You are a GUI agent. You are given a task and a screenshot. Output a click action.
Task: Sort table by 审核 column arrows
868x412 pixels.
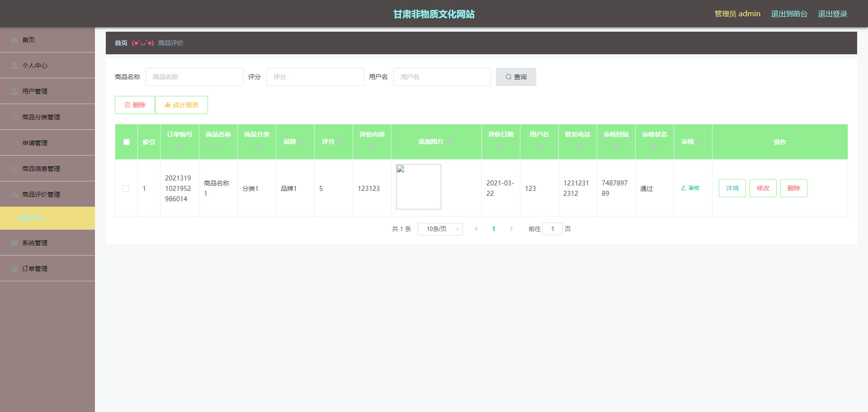[699, 142]
